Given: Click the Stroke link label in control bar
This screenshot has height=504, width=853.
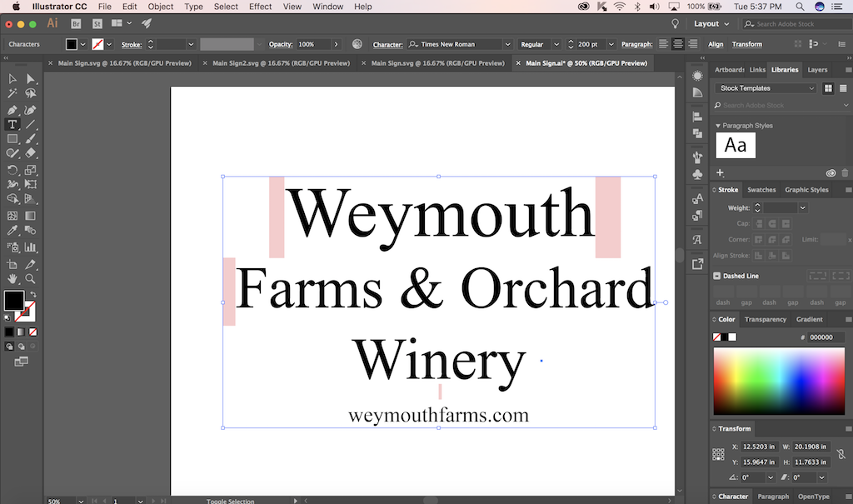Looking at the screenshot, I should click(131, 45).
